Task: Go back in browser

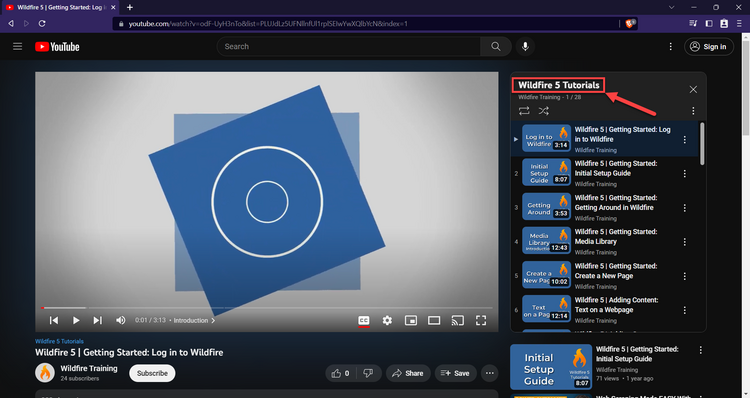Action: [x=11, y=23]
